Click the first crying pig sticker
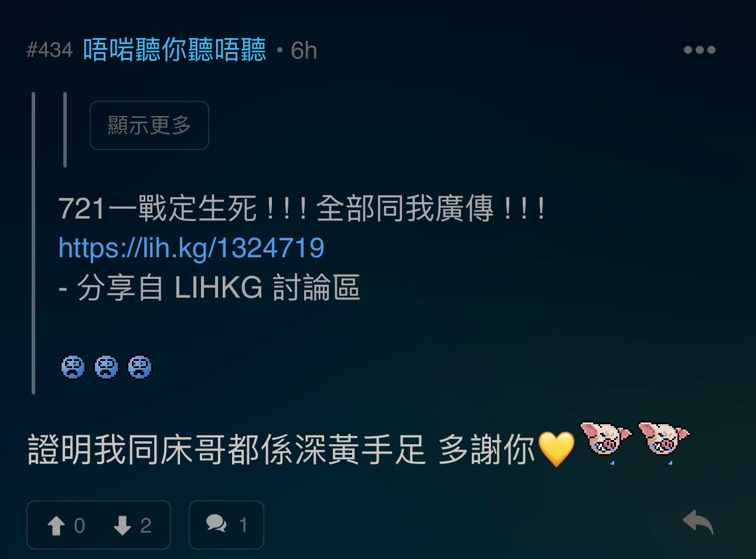756x559 pixels. point(606,441)
